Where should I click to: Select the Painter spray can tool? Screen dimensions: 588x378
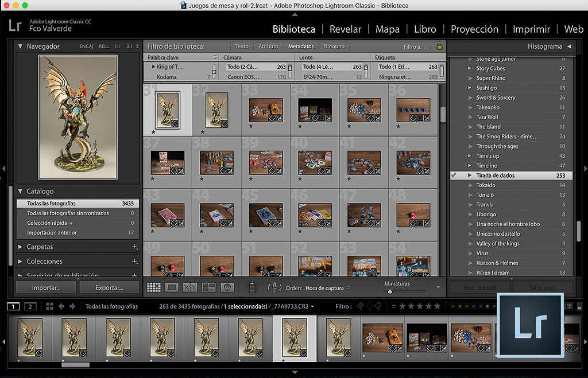(252, 287)
